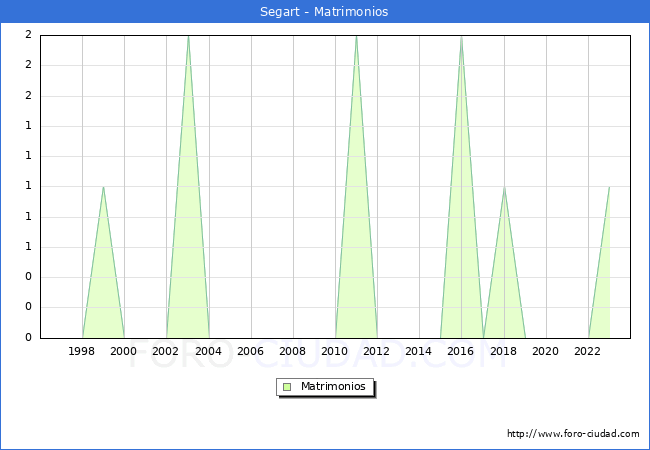The width and height of the screenshot is (650, 450).
Task: Select the 2008 x-axis label
Action: point(293,351)
